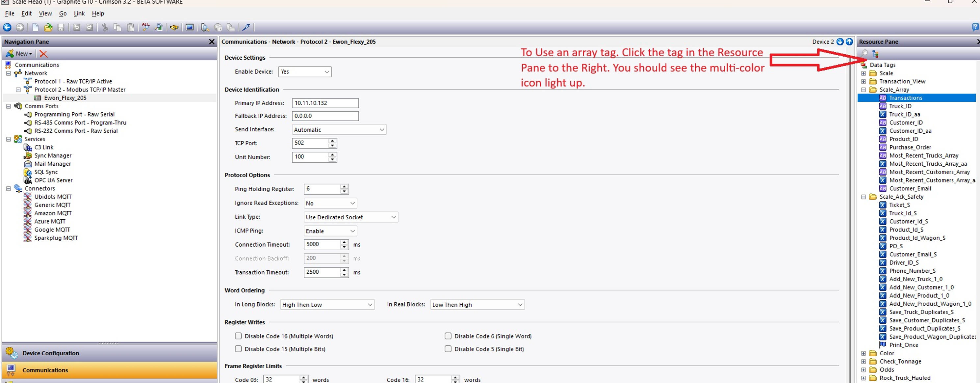
Task: Click the Paste clipboard toolbar icon
Action: (131, 27)
